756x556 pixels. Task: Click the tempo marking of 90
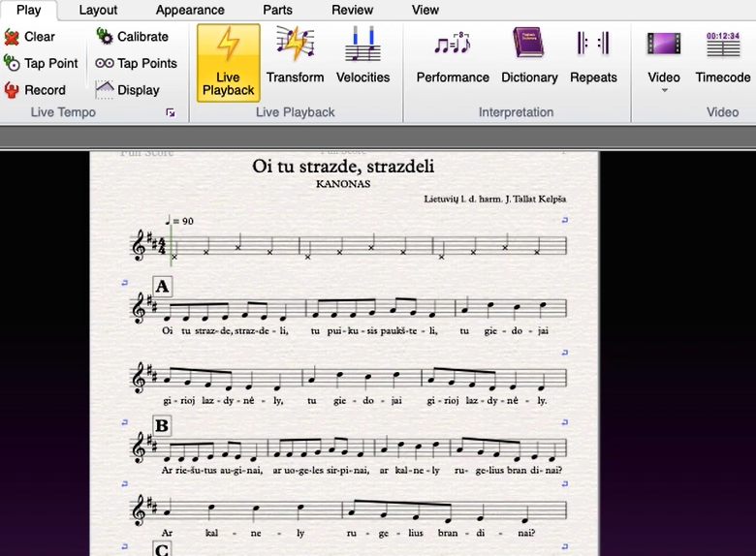tap(179, 221)
